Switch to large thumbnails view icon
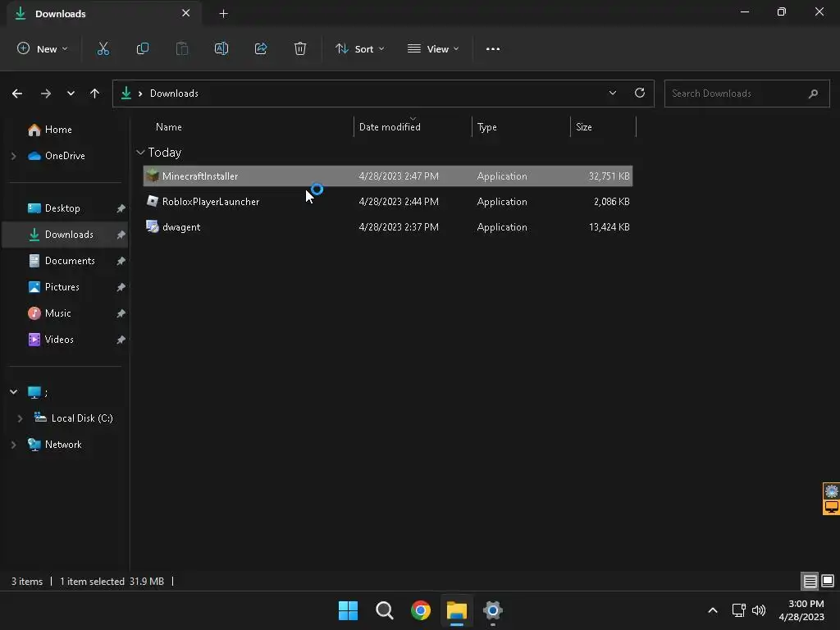Viewport: 840px width, 630px height. (x=828, y=581)
